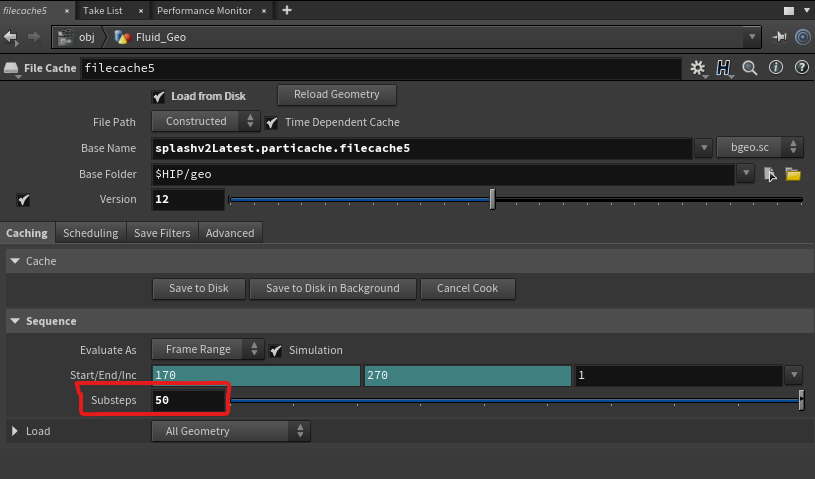This screenshot has width=815, height=479.
Task: Click the file chooser icon beside Base Folder
Action: (x=770, y=174)
